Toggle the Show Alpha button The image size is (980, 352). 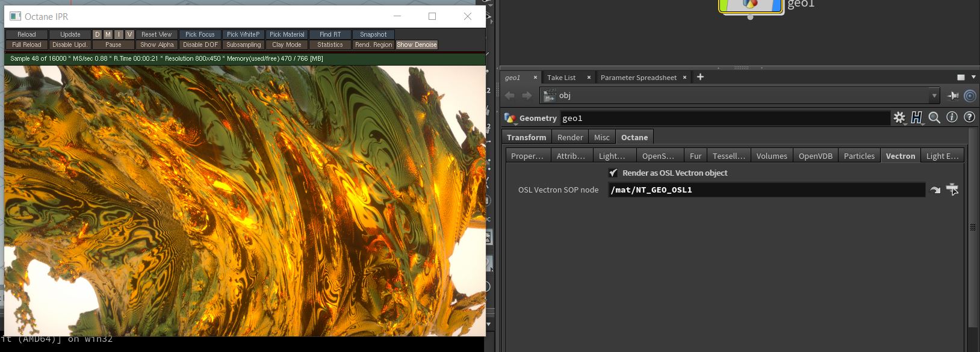click(x=157, y=45)
